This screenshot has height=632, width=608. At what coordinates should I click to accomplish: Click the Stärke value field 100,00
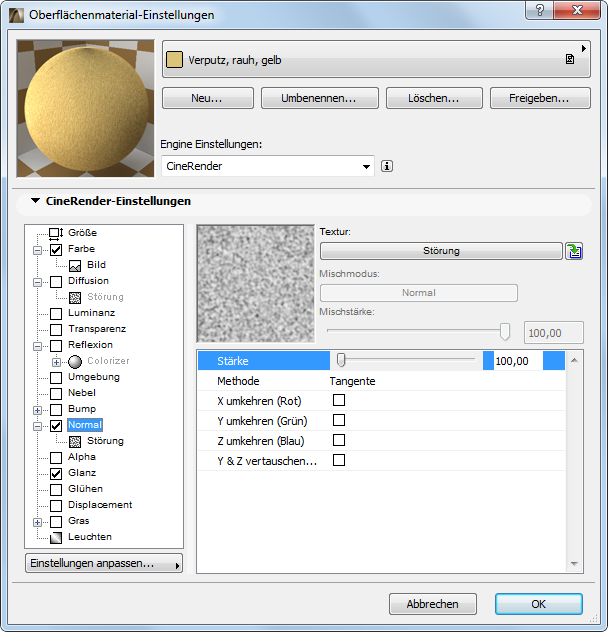(x=518, y=361)
